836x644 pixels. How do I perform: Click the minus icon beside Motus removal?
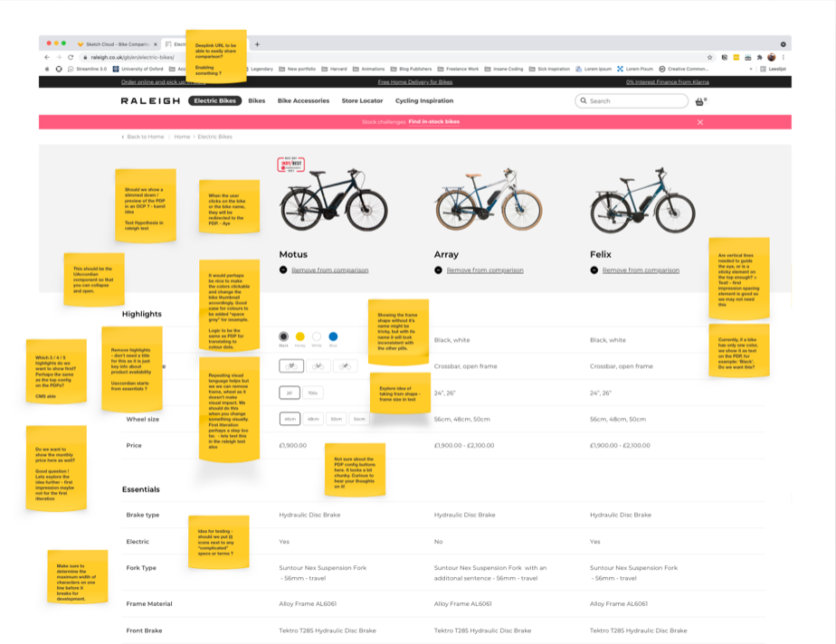(x=283, y=270)
